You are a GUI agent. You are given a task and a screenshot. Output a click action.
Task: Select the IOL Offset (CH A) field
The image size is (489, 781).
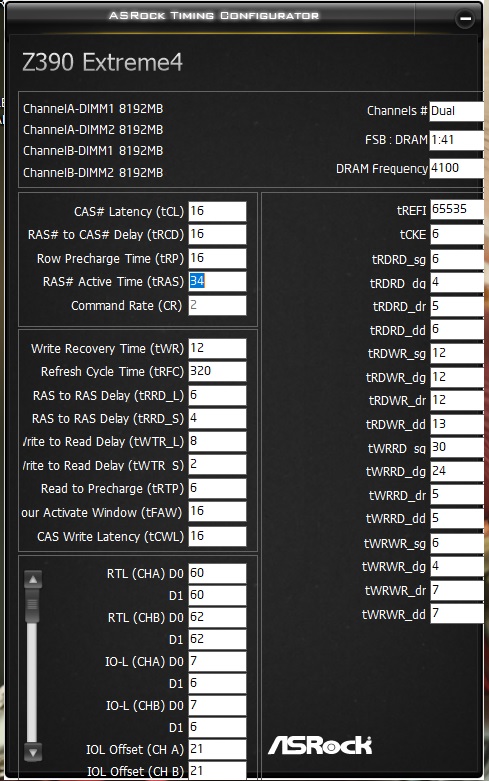coord(217,749)
